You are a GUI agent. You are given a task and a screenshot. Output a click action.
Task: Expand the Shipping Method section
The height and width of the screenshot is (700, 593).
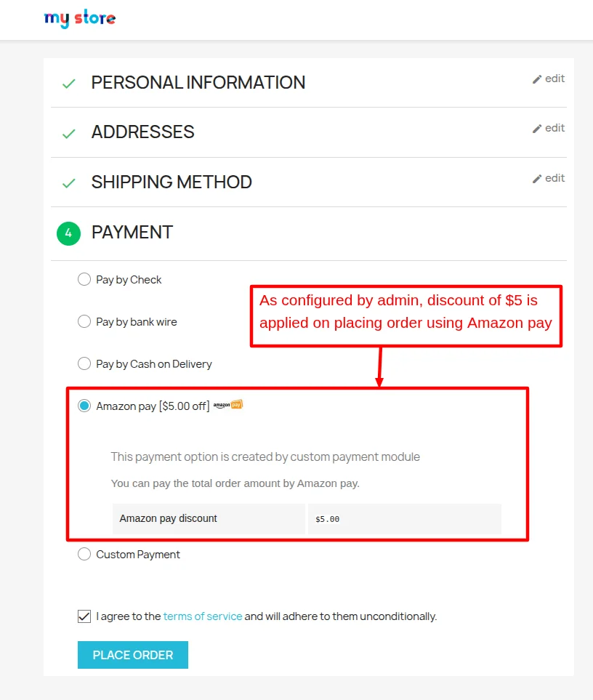pyautogui.click(x=172, y=182)
